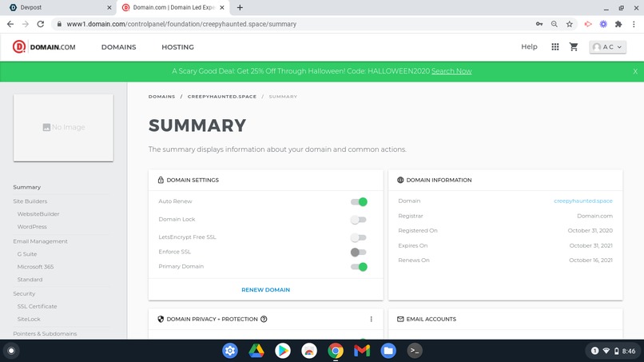Open the AC account dropdown
The image size is (644, 362).
(607, 47)
